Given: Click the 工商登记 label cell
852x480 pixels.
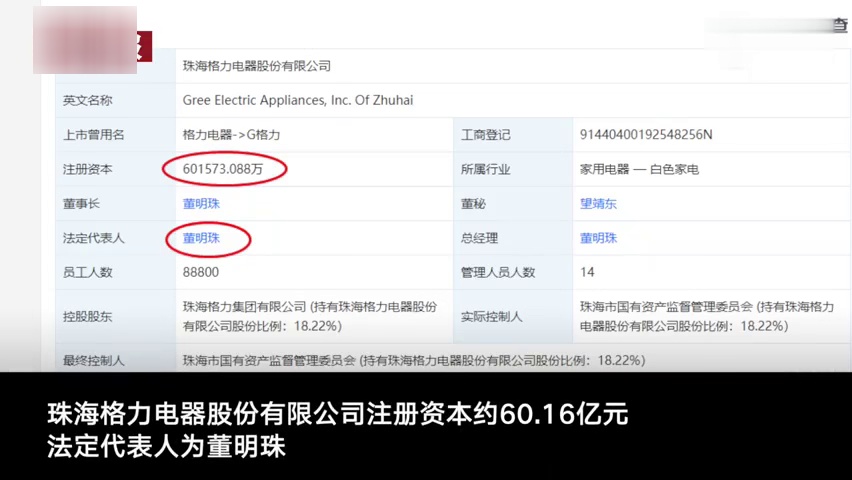Looking at the screenshot, I should 486,135.
